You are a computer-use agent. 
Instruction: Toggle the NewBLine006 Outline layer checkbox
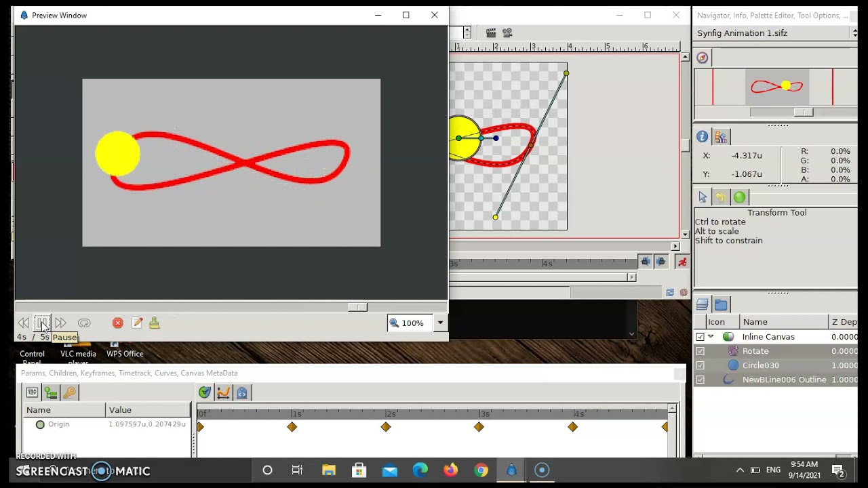[x=700, y=380]
